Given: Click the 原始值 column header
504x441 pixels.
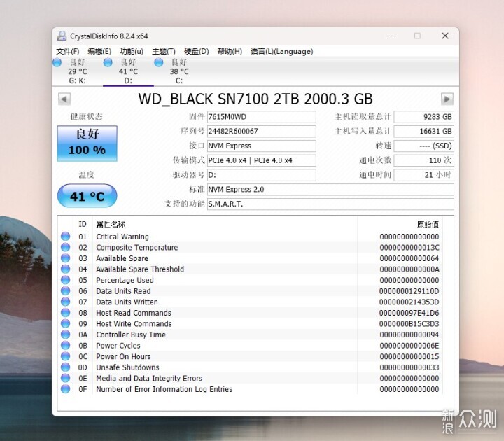Looking at the screenshot, I should (428, 224).
